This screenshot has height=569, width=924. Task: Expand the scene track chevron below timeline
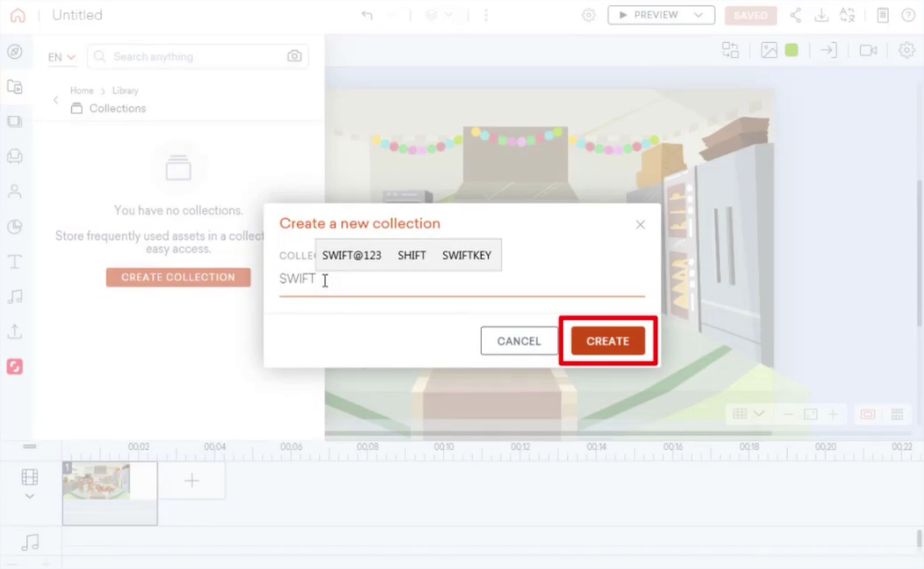30,497
